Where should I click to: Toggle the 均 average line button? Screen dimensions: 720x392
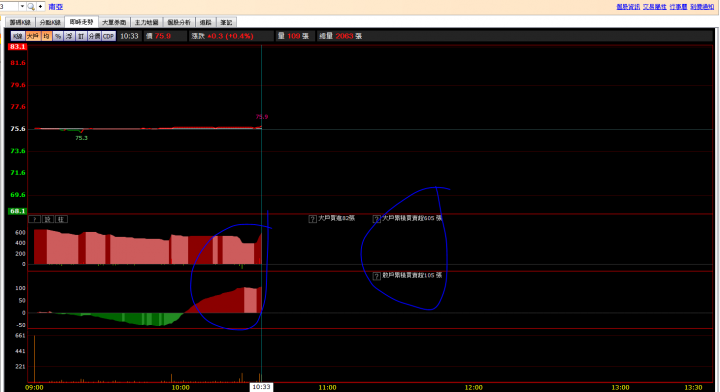[46, 36]
